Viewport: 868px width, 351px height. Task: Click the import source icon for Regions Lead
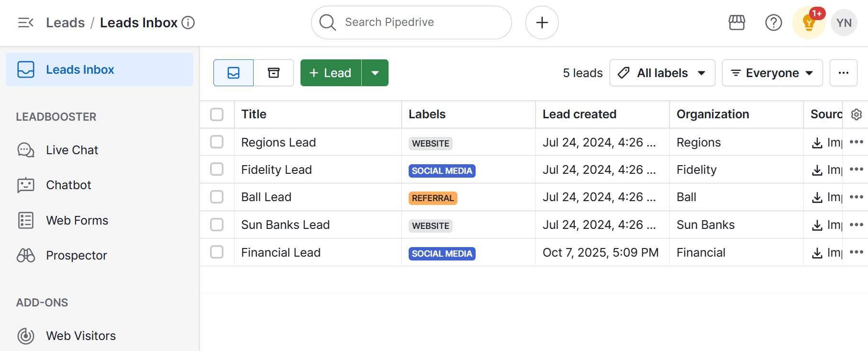click(817, 143)
